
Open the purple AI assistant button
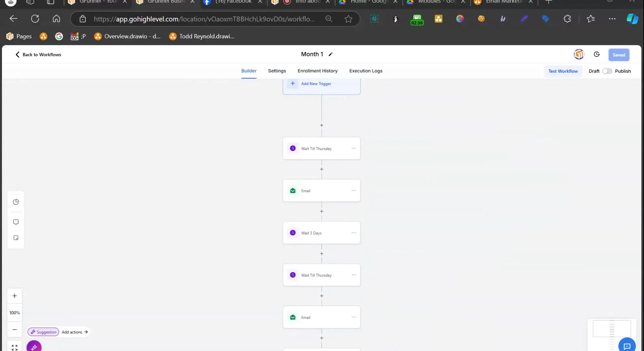34,347
